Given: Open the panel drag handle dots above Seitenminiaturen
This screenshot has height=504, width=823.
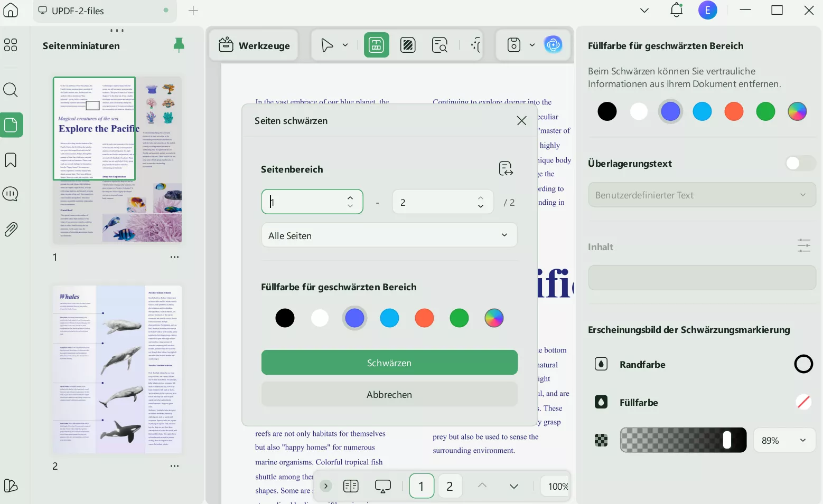Looking at the screenshot, I should 117,31.
